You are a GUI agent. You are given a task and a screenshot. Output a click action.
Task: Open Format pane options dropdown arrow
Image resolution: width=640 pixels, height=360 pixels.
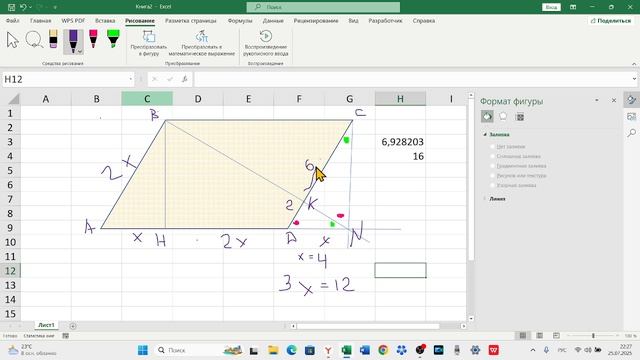tap(597, 100)
